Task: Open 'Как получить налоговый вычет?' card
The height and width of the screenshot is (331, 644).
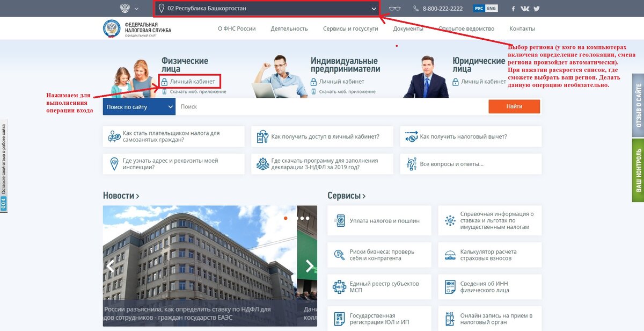Action: [471, 136]
